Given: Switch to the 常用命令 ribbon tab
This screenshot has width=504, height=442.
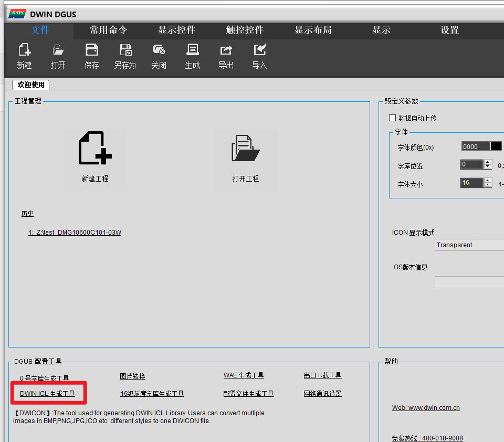Looking at the screenshot, I should click(x=108, y=30).
